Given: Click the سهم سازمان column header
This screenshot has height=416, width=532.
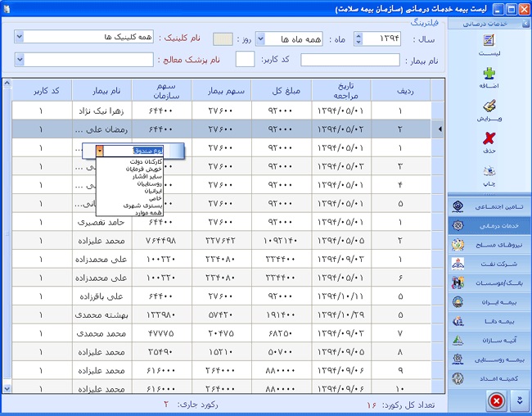Looking at the screenshot, I should [162, 90].
